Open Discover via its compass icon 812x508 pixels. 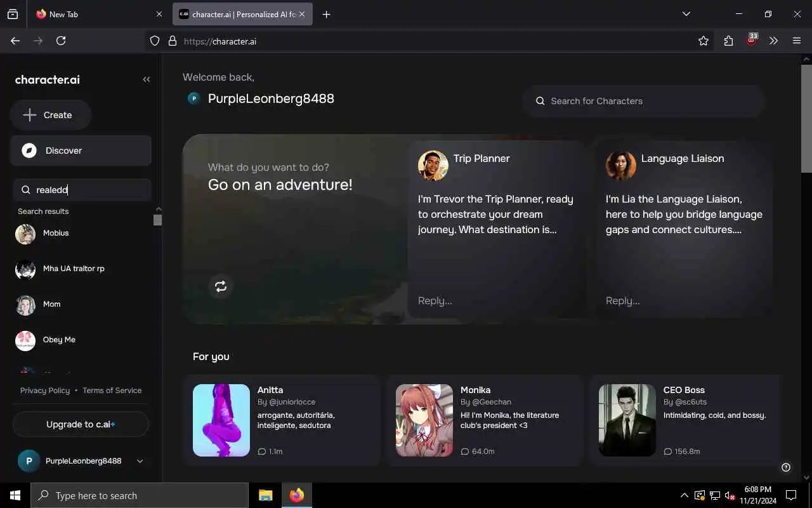click(x=29, y=150)
